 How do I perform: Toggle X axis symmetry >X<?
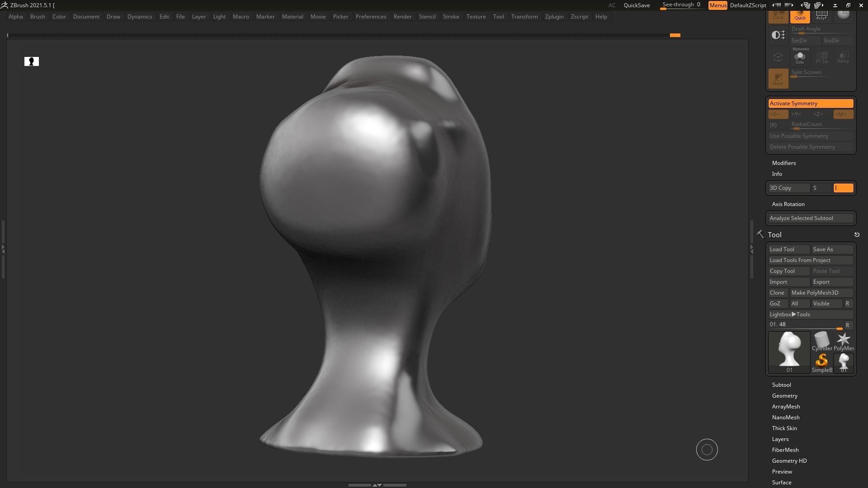pyautogui.click(x=778, y=114)
